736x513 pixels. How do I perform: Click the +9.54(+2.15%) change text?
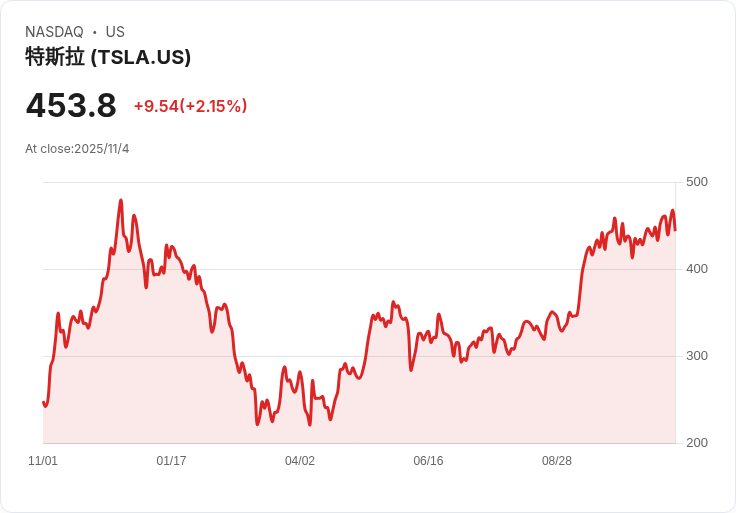(191, 106)
